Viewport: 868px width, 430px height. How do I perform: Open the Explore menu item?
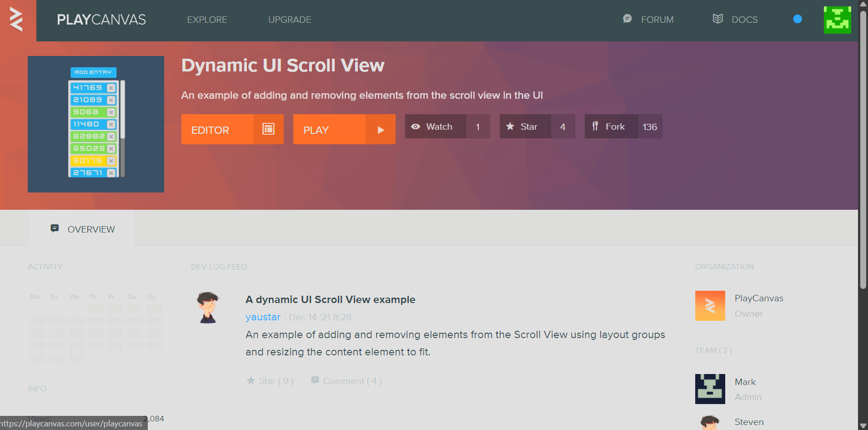207,20
